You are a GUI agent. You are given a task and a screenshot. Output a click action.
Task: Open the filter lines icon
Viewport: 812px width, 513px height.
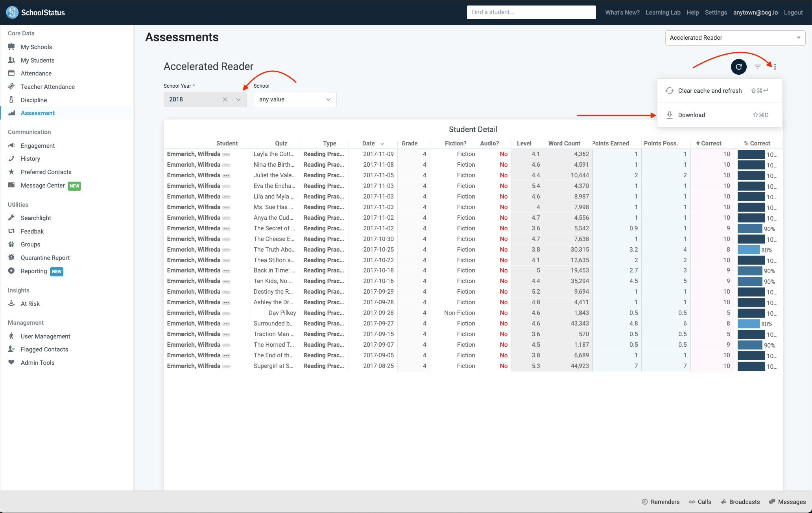[x=758, y=67]
